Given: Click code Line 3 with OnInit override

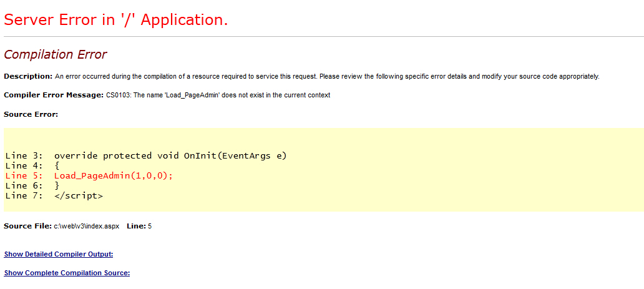Looking at the screenshot, I should (145, 155).
